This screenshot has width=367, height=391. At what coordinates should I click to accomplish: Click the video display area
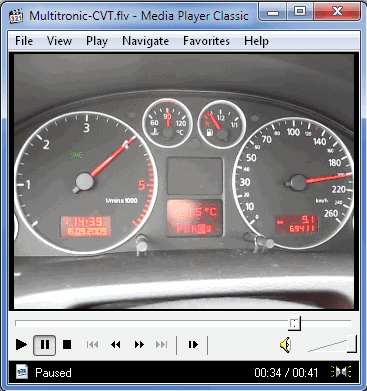[x=184, y=181]
